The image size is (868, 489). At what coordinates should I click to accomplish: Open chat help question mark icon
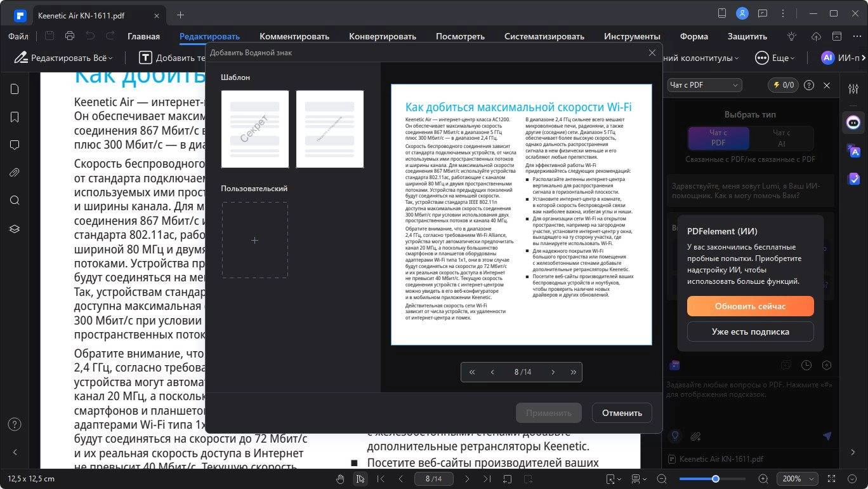point(808,85)
